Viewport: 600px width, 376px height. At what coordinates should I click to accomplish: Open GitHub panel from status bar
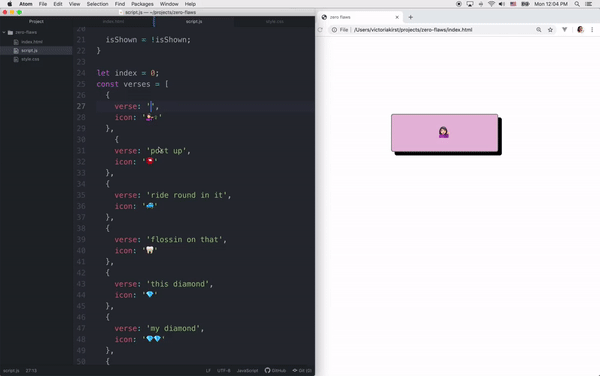275,371
